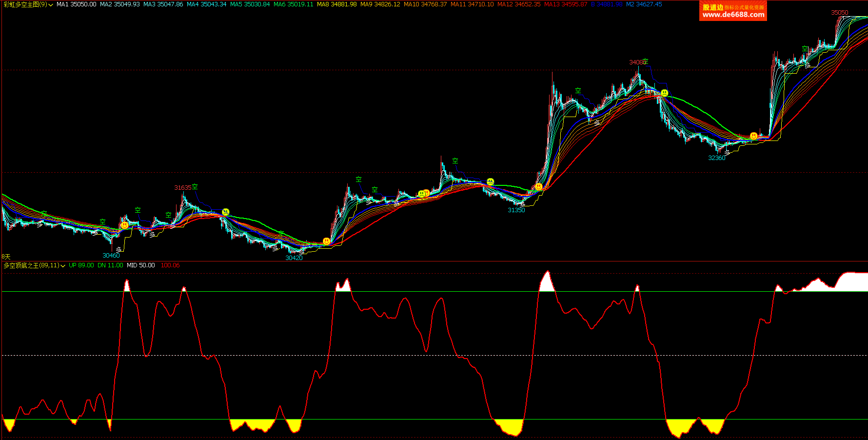Select the MA13 34595.87 red legend label
This screenshot has height=440, width=868.
[566, 4]
